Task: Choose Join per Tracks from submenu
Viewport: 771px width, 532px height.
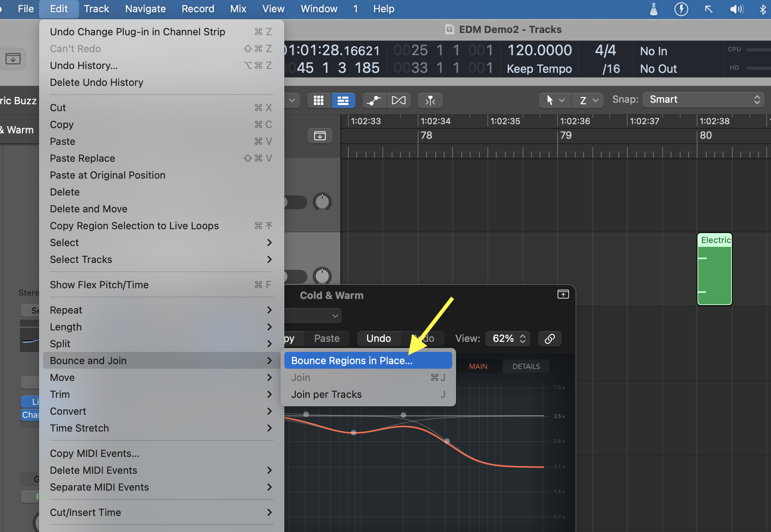Action: [326, 394]
